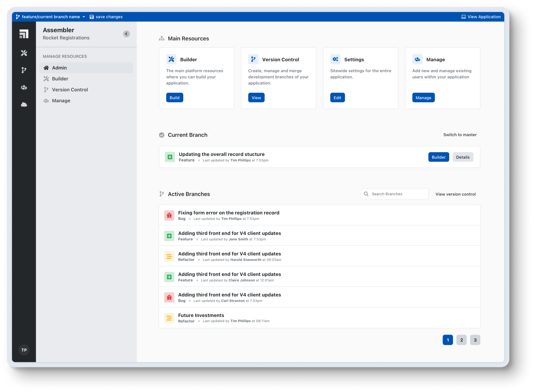Click the Manage card users icon
Viewport: 534px width, 392px height.
(417, 59)
